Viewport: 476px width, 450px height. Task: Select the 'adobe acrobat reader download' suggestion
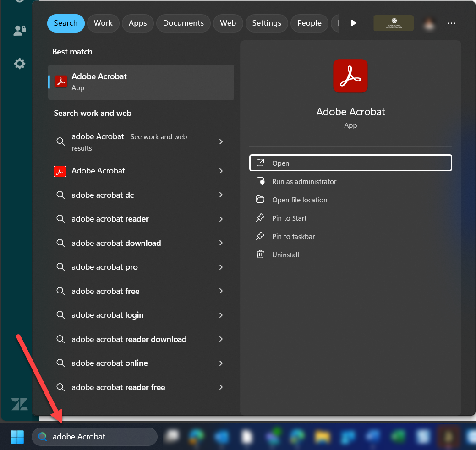coord(129,339)
